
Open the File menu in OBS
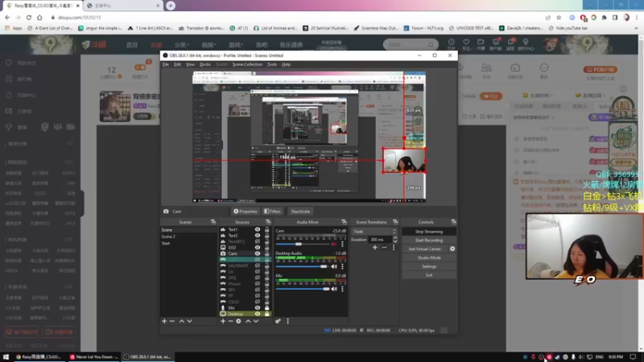tap(166, 64)
